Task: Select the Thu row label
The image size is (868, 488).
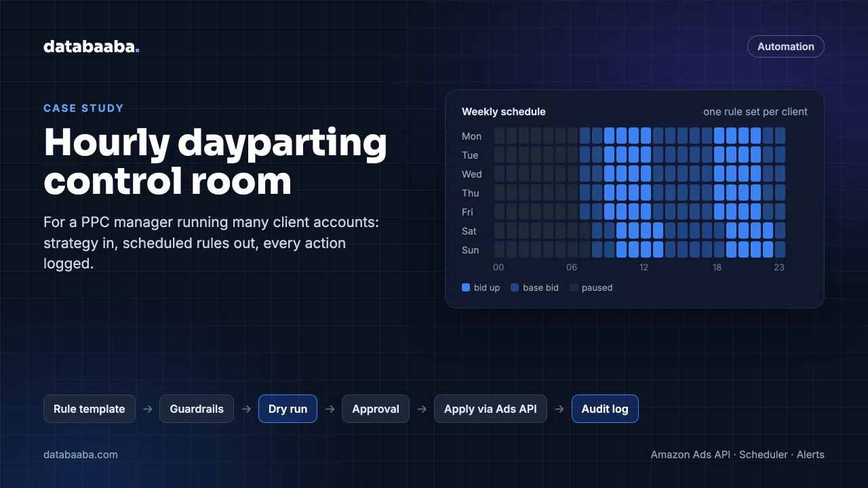Action: click(x=471, y=193)
